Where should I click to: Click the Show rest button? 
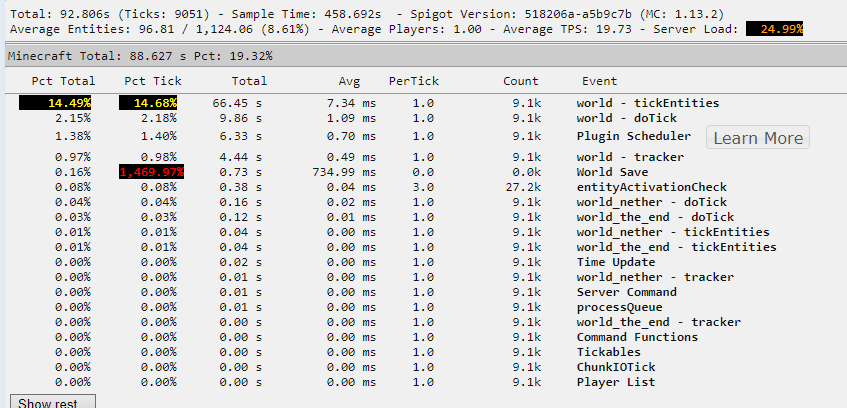point(52,402)
